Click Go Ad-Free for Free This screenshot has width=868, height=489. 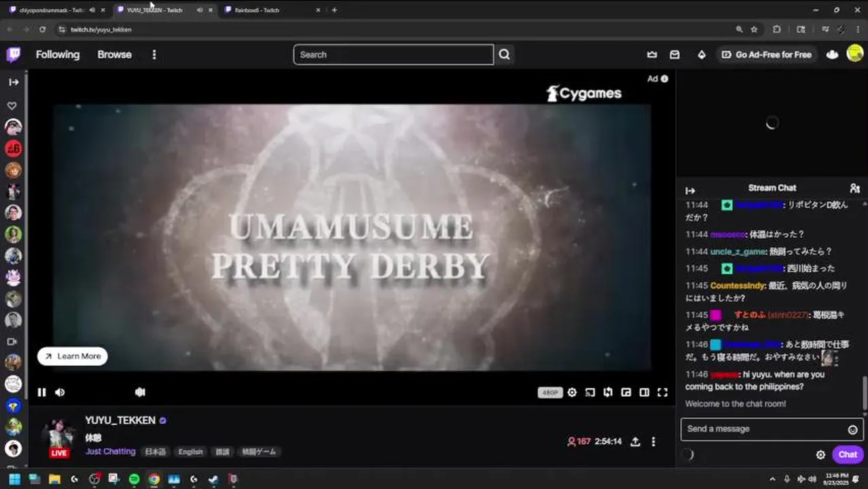[x=767, y=54]
